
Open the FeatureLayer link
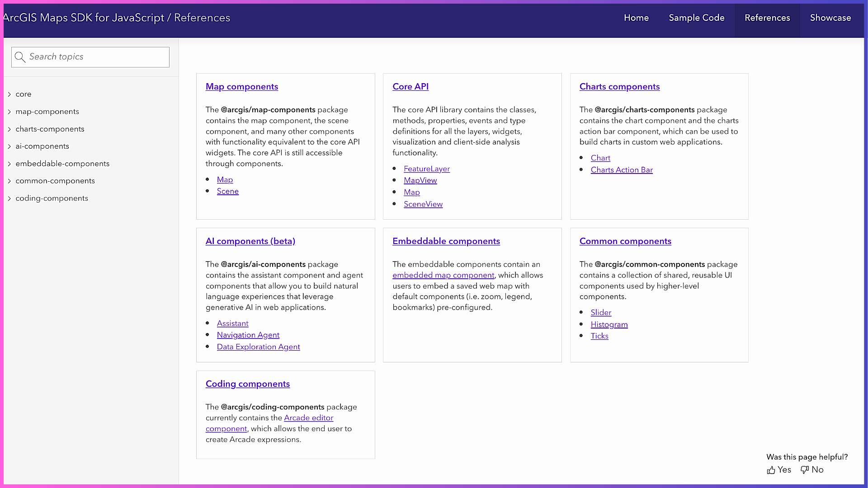[x=427, y=169]
